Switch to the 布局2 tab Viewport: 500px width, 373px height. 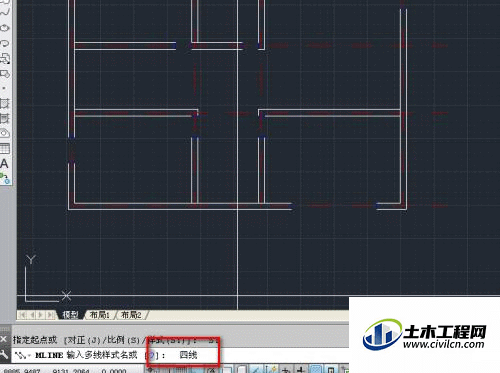coord(131,315)
